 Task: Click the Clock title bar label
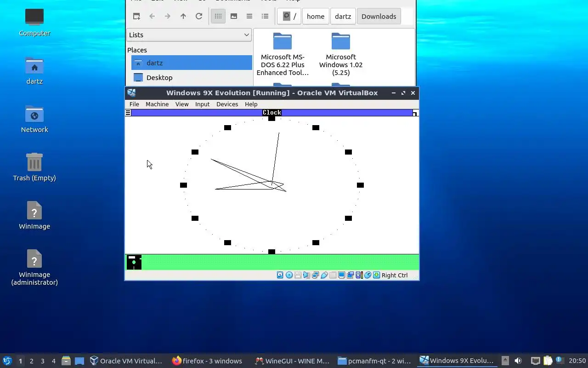point(272,113)
